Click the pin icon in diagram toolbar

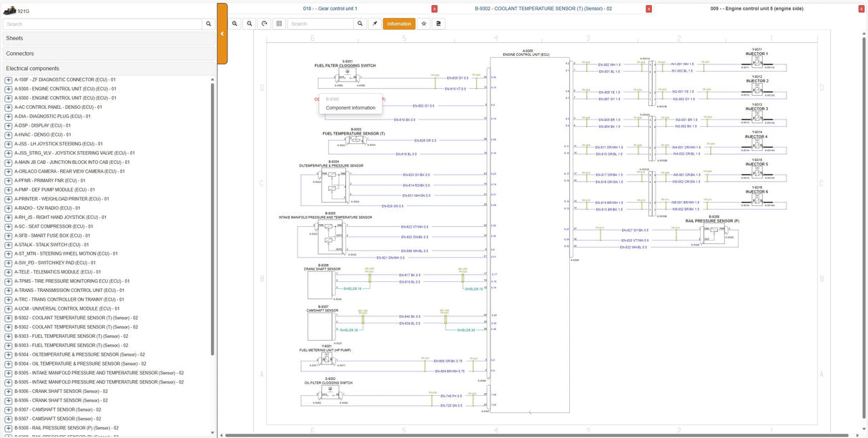click(375, 24)
